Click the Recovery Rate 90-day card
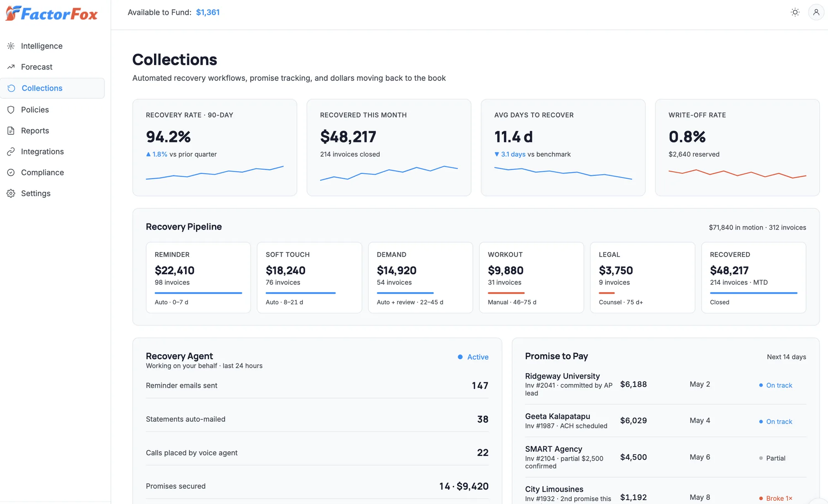This screenshot has width=828, height=504. pos(215,147)
